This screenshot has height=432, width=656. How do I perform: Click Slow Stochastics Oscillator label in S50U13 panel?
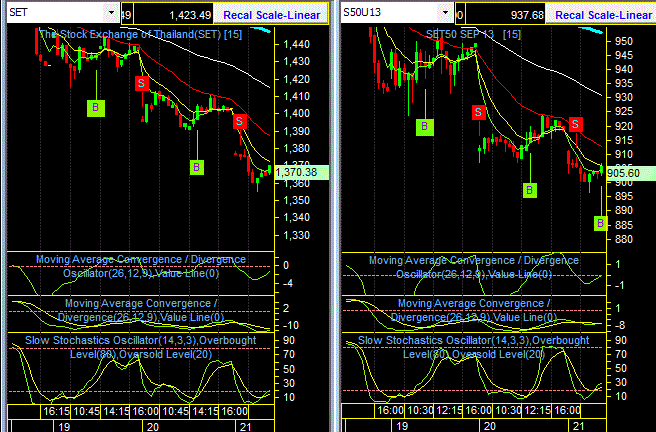click(x=474, y=347)
